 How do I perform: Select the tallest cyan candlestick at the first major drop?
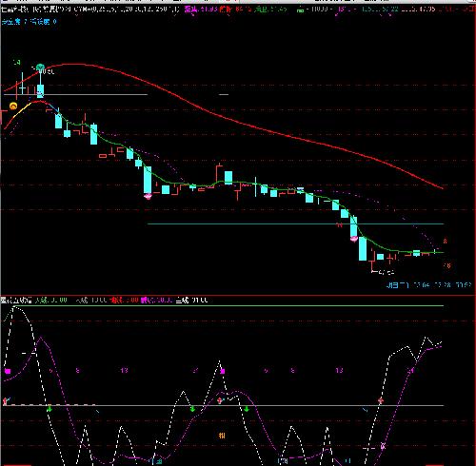pyautogui.click(x=148, y=180)
